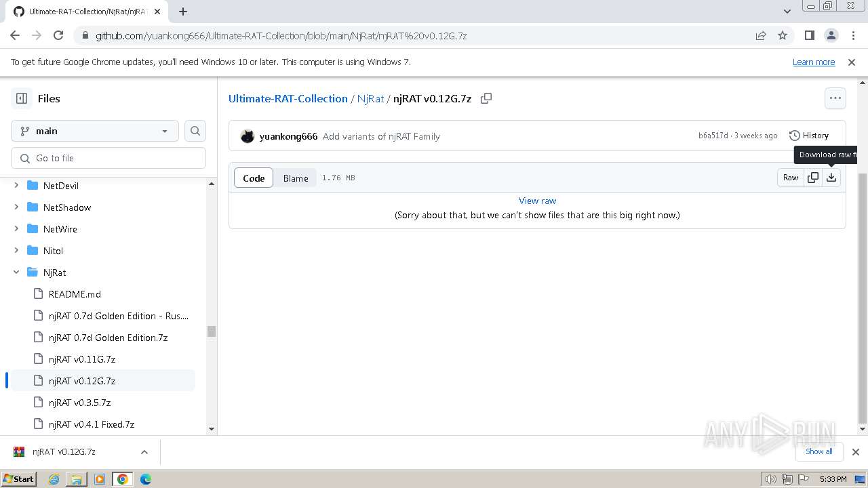Click the address bar URL
868x488 pixels.
click(281, 35)
